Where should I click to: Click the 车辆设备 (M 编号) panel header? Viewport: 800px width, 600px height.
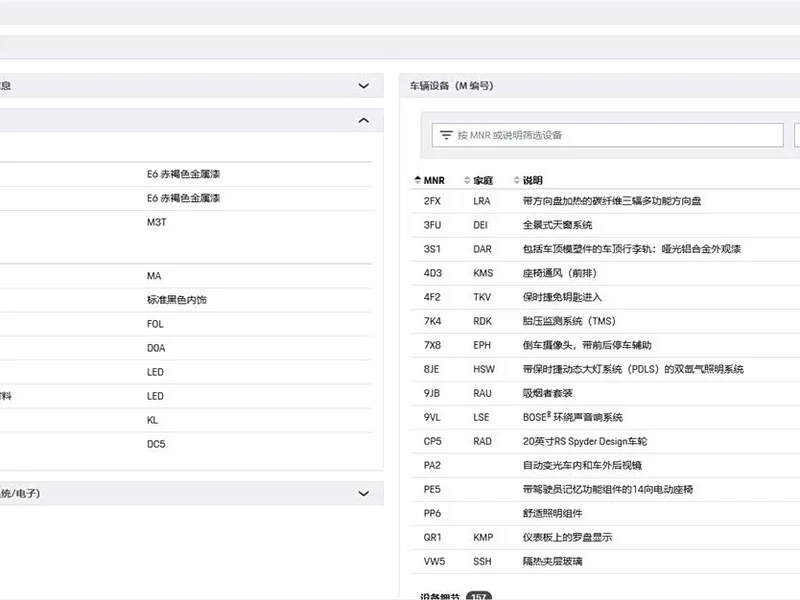point(599,86)
